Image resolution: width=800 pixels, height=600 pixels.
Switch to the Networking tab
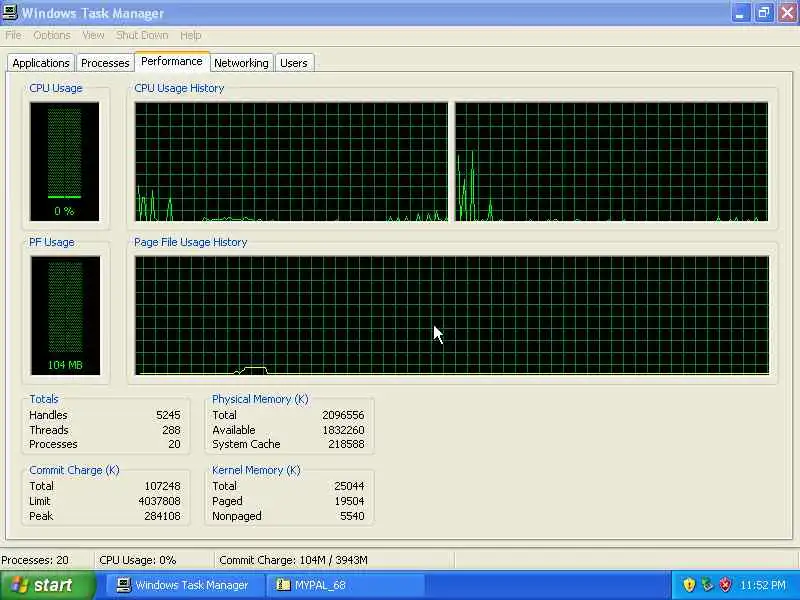pos(241,63)
